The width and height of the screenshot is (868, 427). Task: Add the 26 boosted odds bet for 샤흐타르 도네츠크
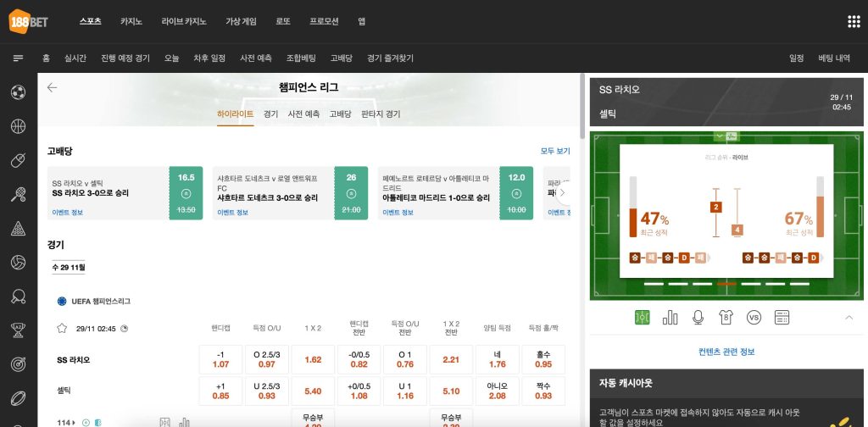coord(351,193)
